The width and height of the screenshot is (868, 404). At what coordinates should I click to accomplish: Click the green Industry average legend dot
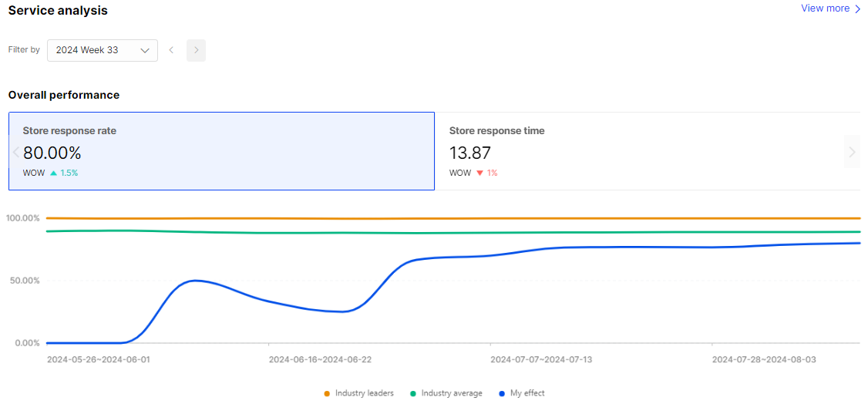point(413,393)
